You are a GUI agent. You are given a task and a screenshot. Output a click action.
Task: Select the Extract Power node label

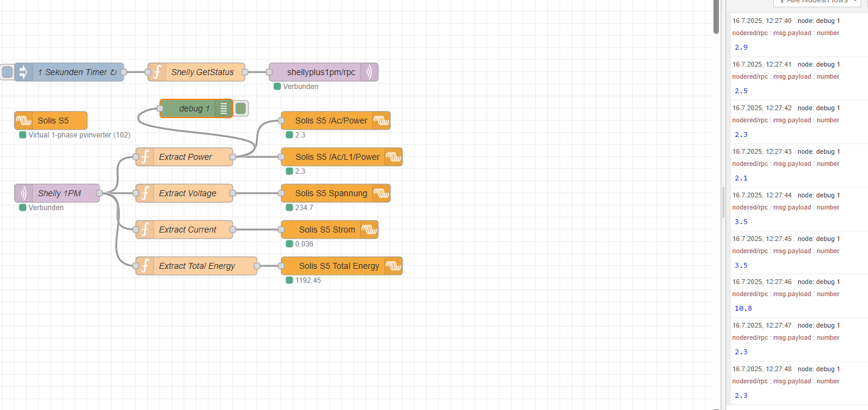185,157
